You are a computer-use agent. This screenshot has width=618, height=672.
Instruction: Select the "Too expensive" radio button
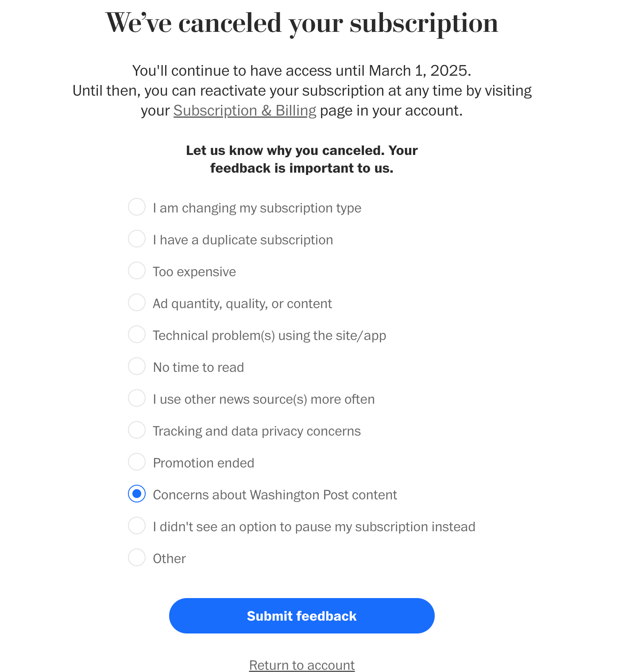(137, 270)
